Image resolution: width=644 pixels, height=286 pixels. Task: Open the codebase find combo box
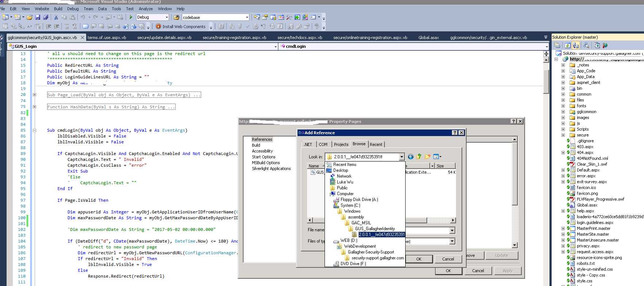[247, 17]
